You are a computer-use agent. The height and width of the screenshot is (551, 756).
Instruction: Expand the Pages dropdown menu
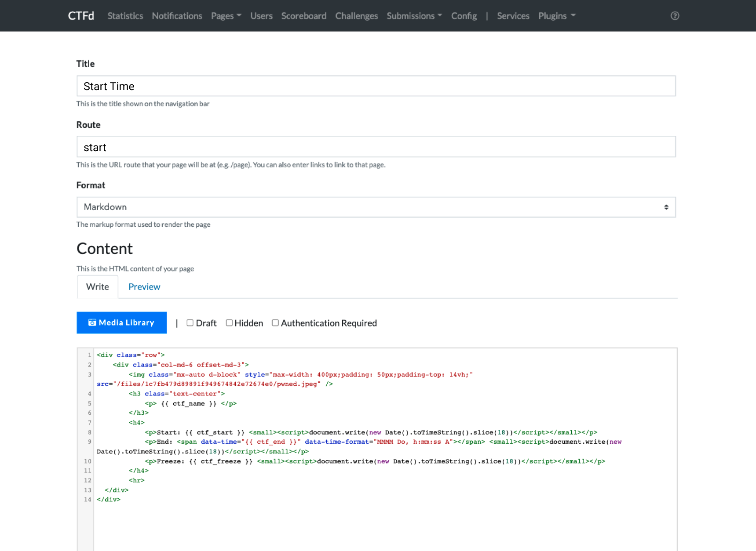(226, 16)
